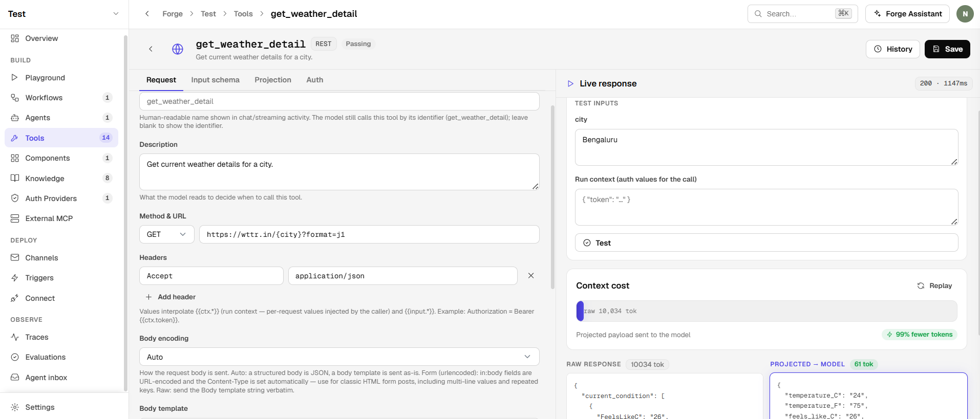Click the "temperature_C": "24" line in projected output

pos(826,395)
